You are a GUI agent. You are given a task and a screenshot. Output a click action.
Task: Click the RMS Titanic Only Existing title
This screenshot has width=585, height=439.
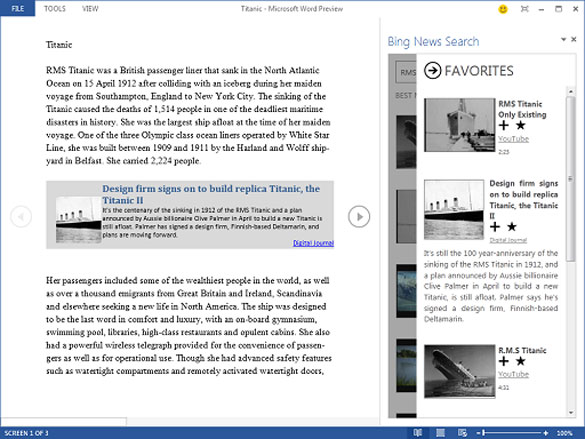pyautogui.click(x=522, y=109)
